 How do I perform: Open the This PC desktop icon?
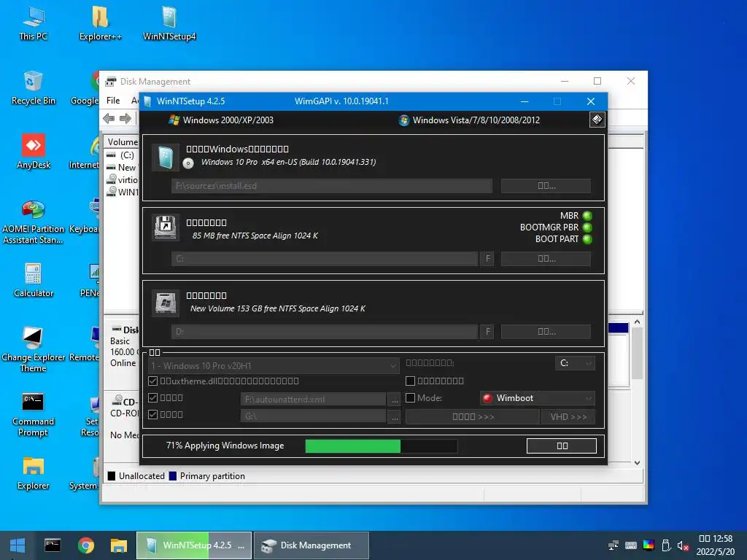pos(34,24)
